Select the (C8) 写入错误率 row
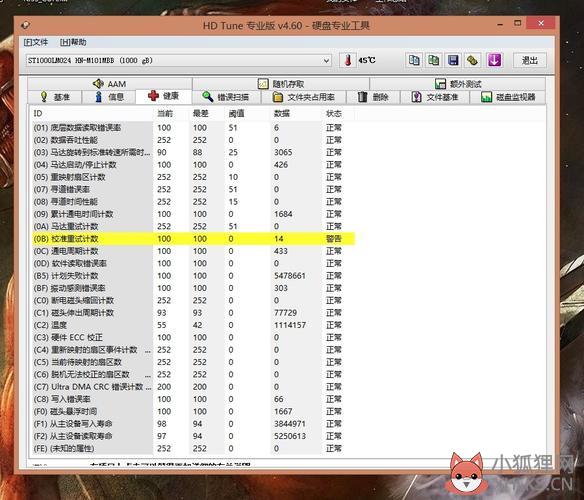Screen dimensions: 584x500 pyautogui.click(x=193, y=399)
